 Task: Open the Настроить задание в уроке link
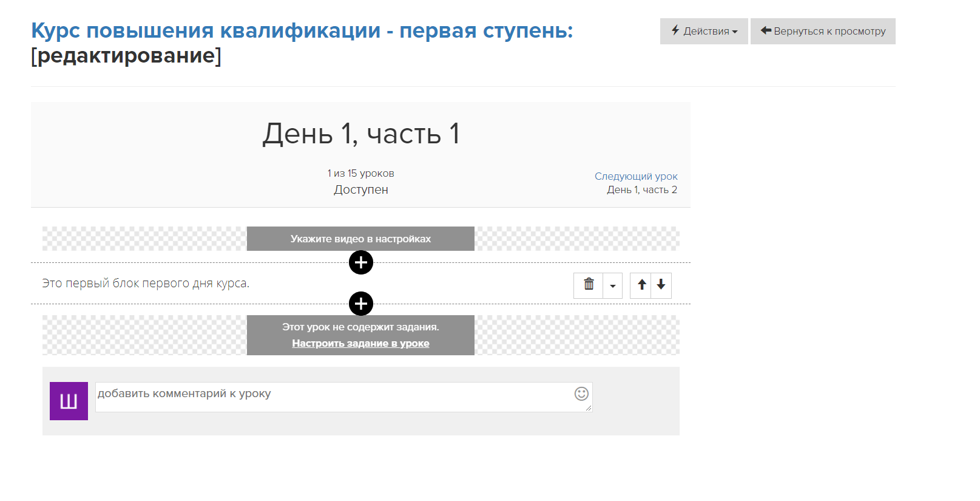[x=360, y=343]
